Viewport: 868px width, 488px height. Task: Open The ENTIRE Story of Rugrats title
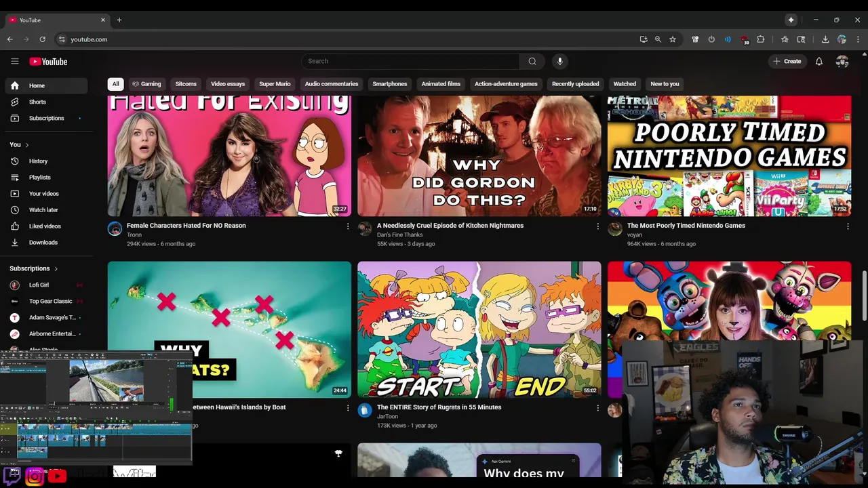(439, 407)
